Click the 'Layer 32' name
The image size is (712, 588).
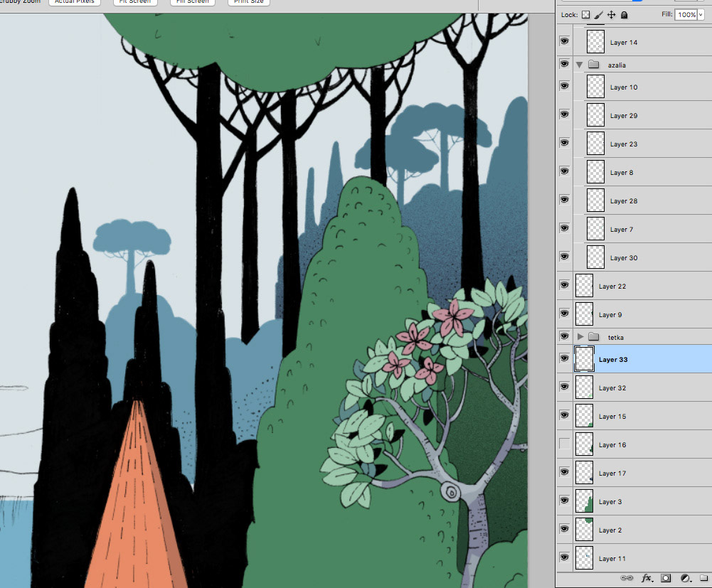tap(612, 388)
